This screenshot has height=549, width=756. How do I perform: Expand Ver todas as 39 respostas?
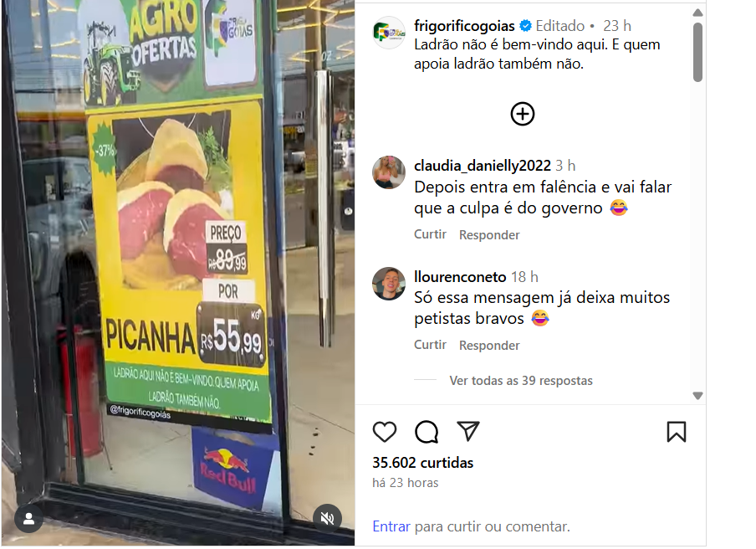tap(521, 381)
